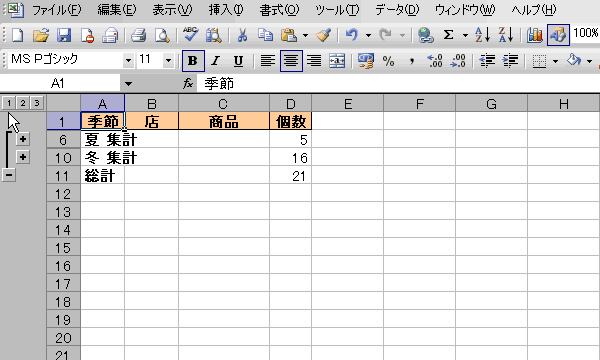Viewport: 600px width, 360px height.
Task: Toggle the Drawing toolbar icon
Action: [558, 35]
